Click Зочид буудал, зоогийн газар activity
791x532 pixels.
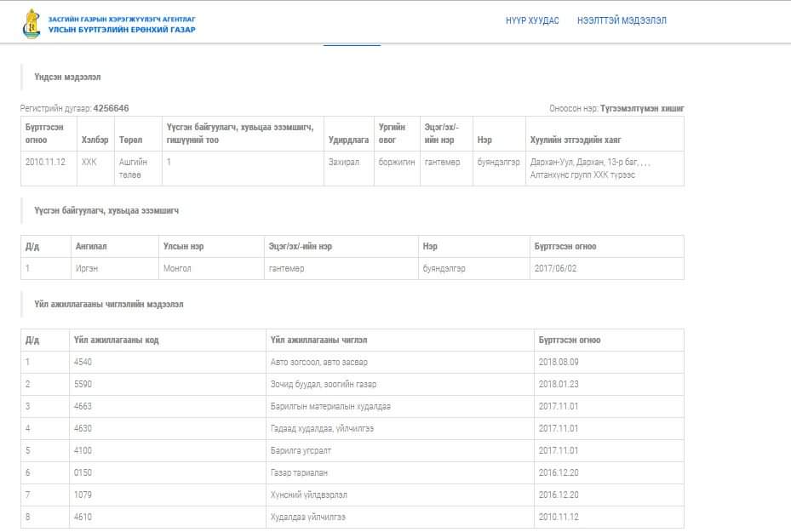324,384
